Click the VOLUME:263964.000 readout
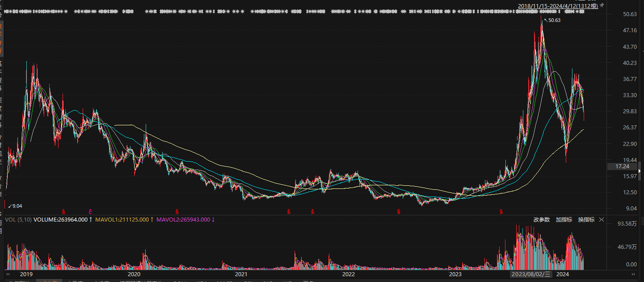The image size is (644, 282). [61, 220]
